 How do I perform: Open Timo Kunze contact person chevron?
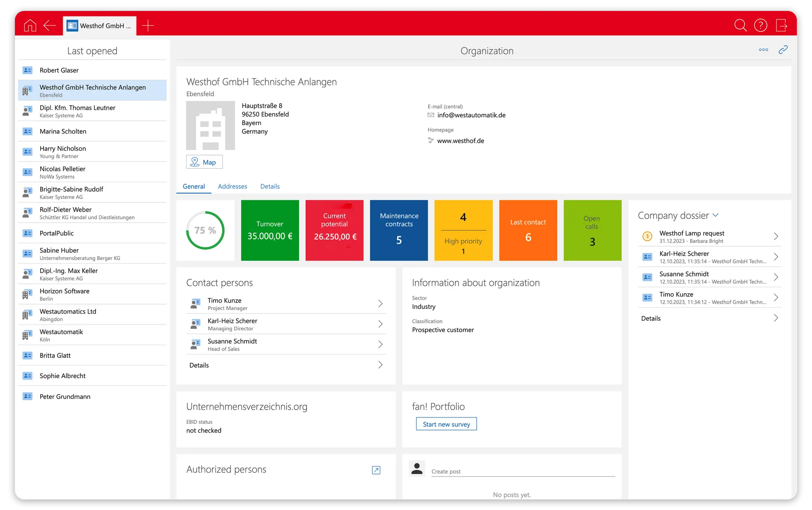[x=380, y=304]
